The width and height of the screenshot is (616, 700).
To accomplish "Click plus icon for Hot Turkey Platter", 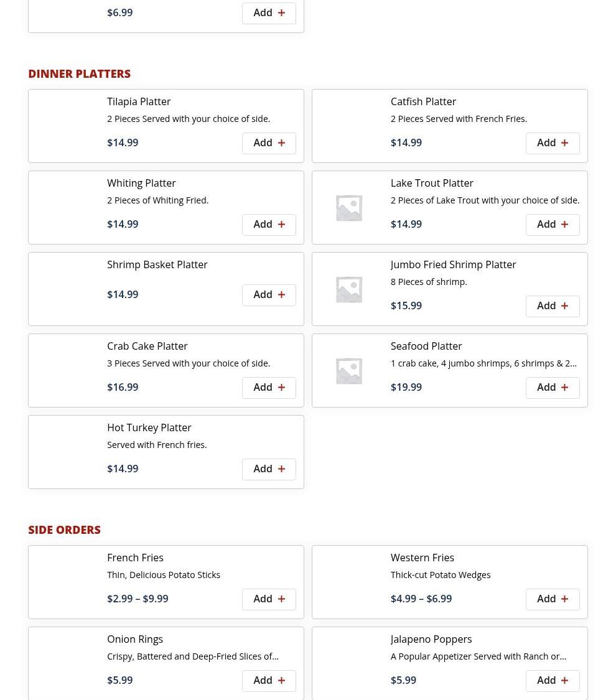I will (281, 469).
